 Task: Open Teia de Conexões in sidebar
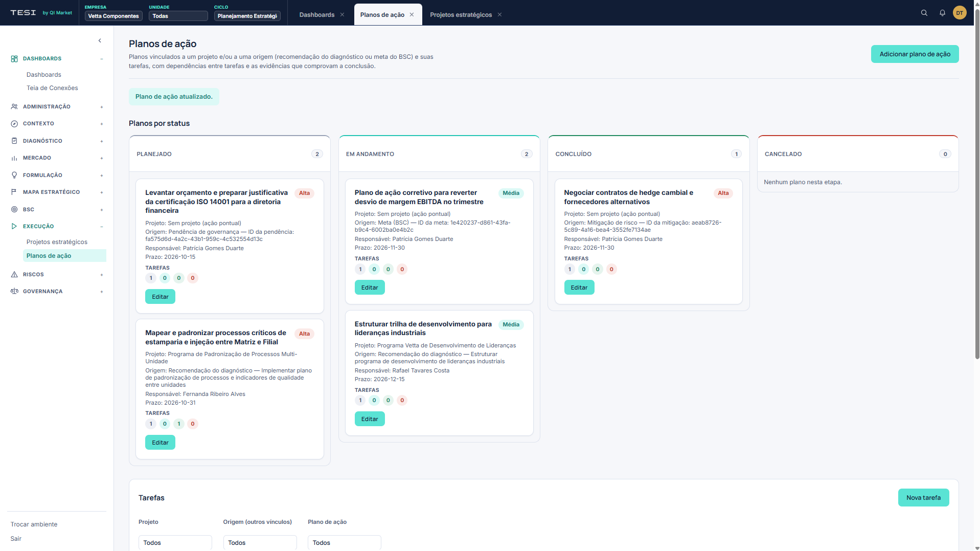[x=52, y=88]
